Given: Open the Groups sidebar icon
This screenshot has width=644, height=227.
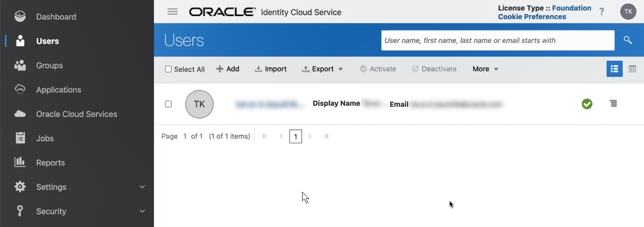Looking at the screenshot, I should 20,65.
